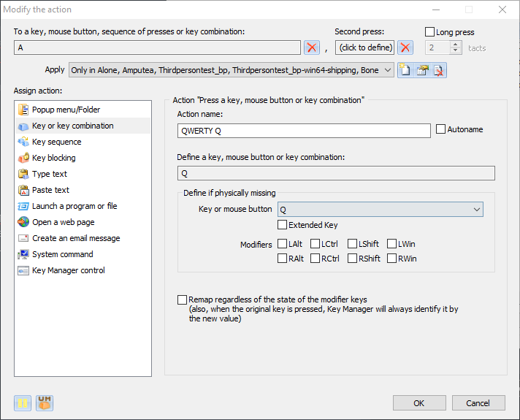Click the orange UM key icon
Screen dimensions: 520x420
coord(45,403)
